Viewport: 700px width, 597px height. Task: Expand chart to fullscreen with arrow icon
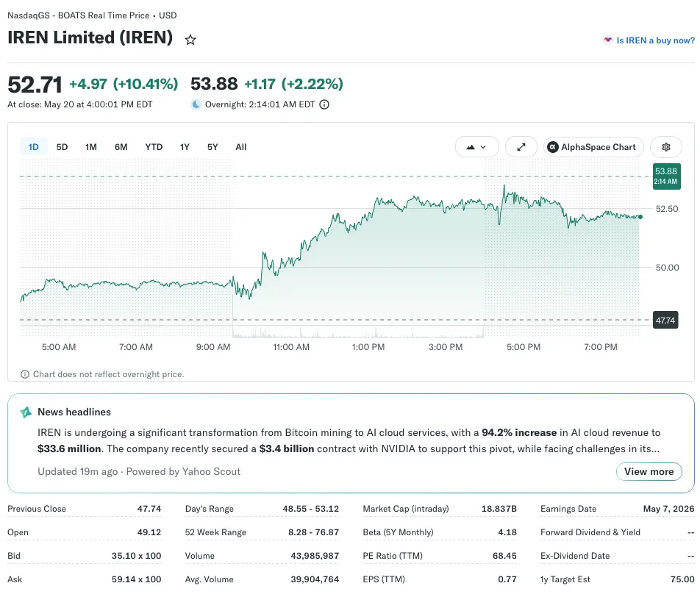tap(521, 147)
